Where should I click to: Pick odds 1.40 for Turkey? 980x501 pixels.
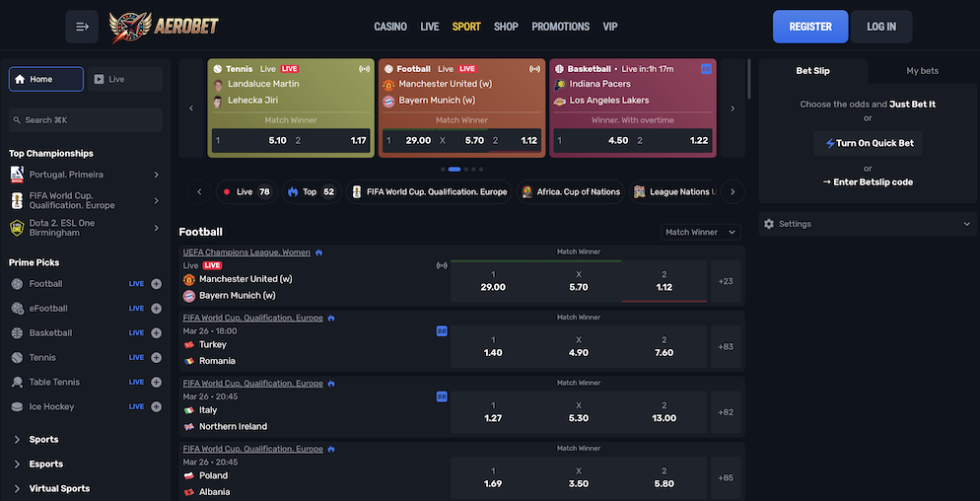tap(493, 347)
